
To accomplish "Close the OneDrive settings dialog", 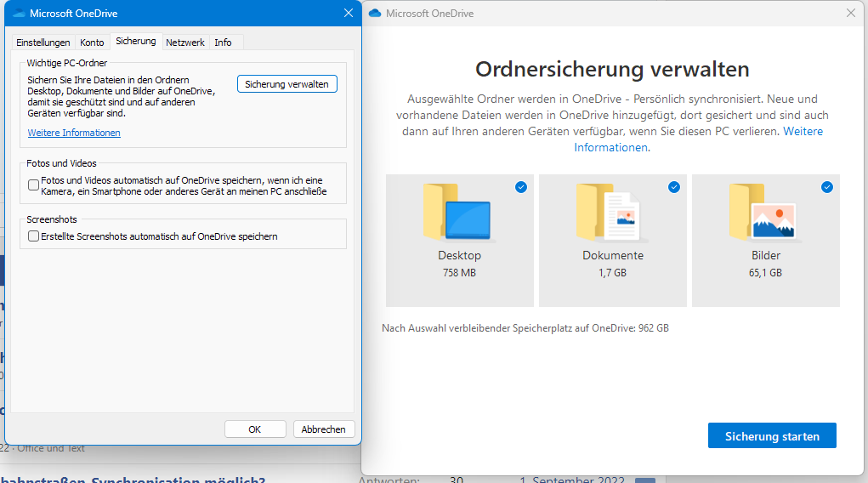I will [x=349, y=13].
